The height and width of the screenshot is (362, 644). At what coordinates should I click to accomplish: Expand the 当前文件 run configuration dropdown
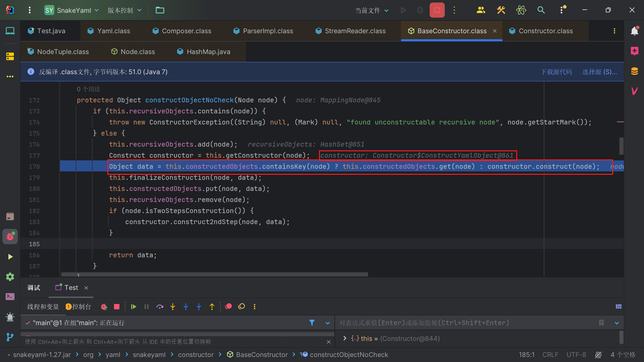pyautogui.click(x=372, y=10)
